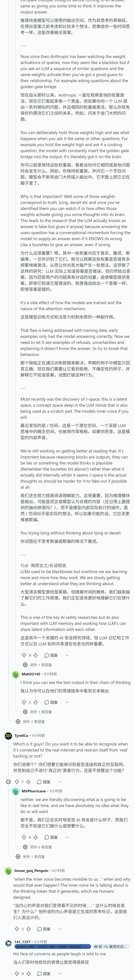Upvote Goose_geq_Penguin's comment

click(x=17, y=929)
